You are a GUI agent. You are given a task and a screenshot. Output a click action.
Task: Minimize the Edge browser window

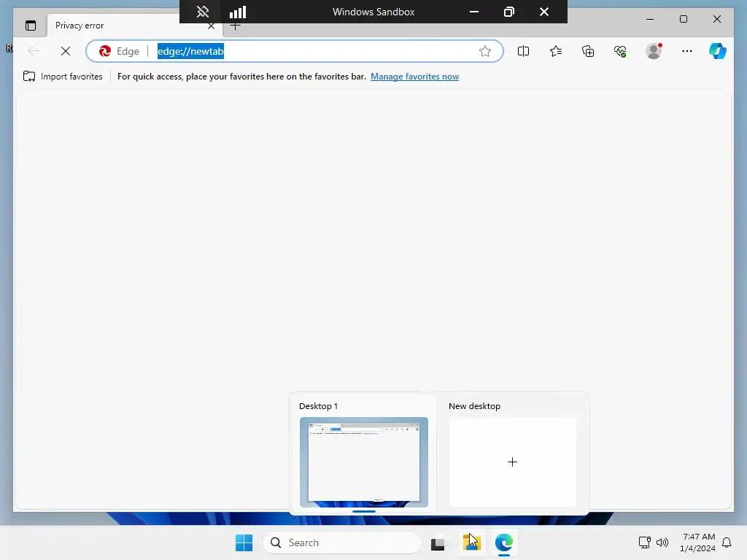point(650,19)
